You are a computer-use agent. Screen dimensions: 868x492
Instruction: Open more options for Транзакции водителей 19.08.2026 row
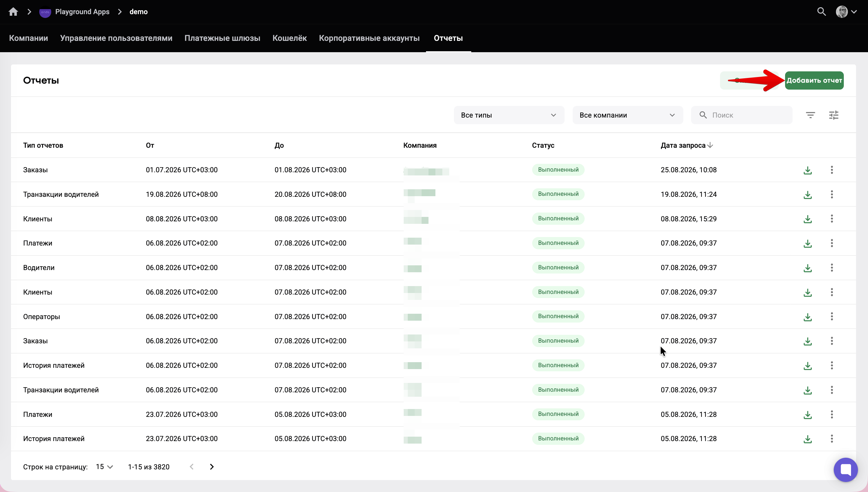click(x=832, y=194)
